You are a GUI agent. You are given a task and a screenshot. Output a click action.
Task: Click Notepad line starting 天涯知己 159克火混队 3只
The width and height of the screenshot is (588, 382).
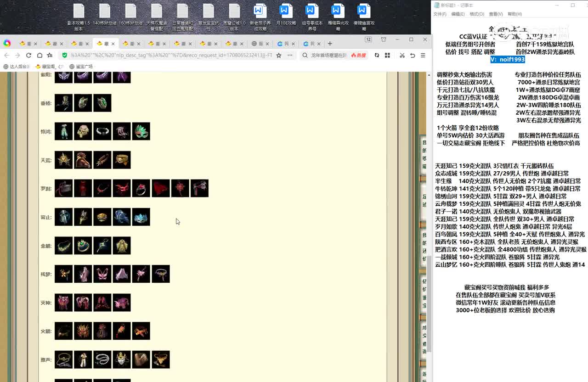point(494,166)
